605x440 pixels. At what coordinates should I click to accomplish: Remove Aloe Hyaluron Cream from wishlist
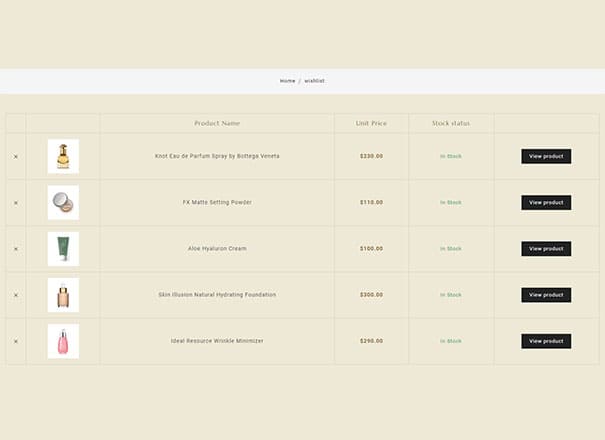[x=16, y=249]
